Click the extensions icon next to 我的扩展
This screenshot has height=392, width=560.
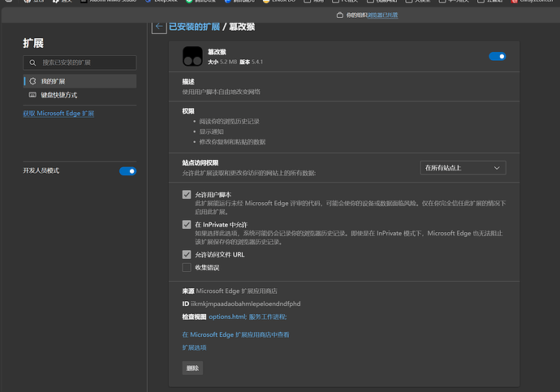(x=32, y=81)
